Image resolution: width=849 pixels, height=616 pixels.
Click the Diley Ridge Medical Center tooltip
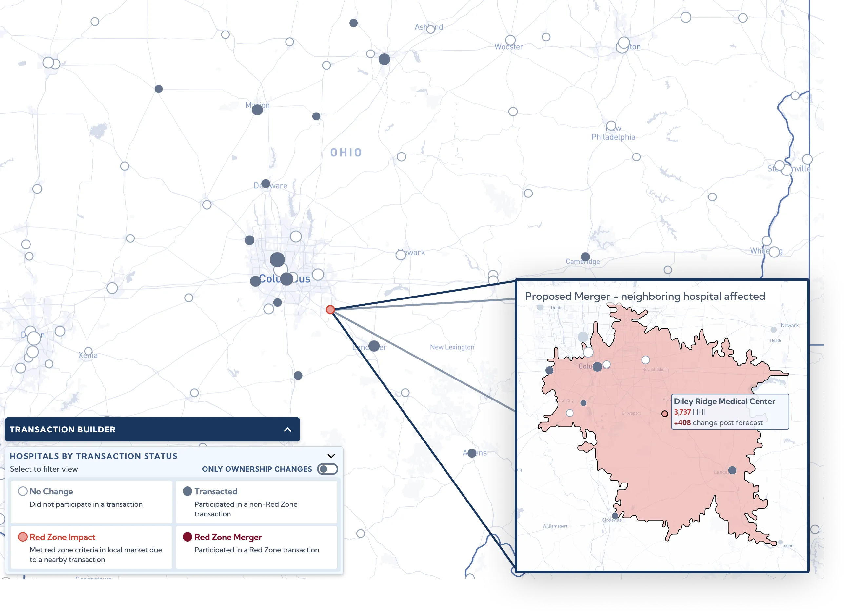point(730,412)
